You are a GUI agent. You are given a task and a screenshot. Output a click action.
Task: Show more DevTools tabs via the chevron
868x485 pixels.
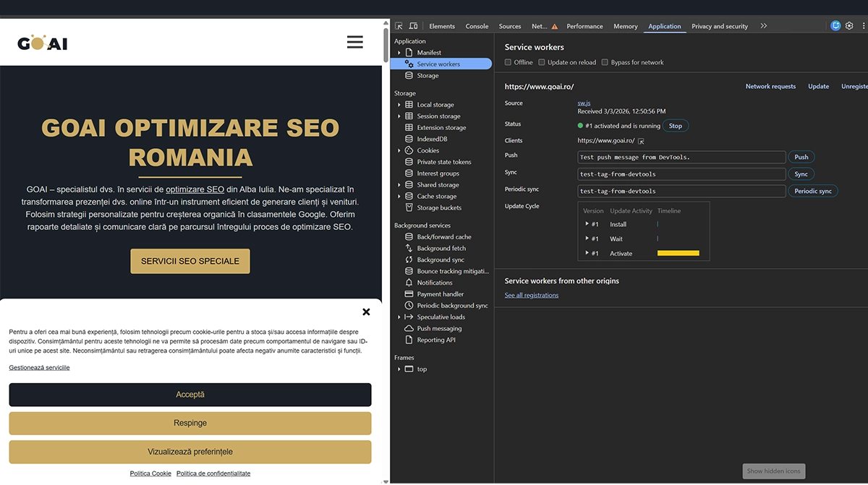coord(763,26)
